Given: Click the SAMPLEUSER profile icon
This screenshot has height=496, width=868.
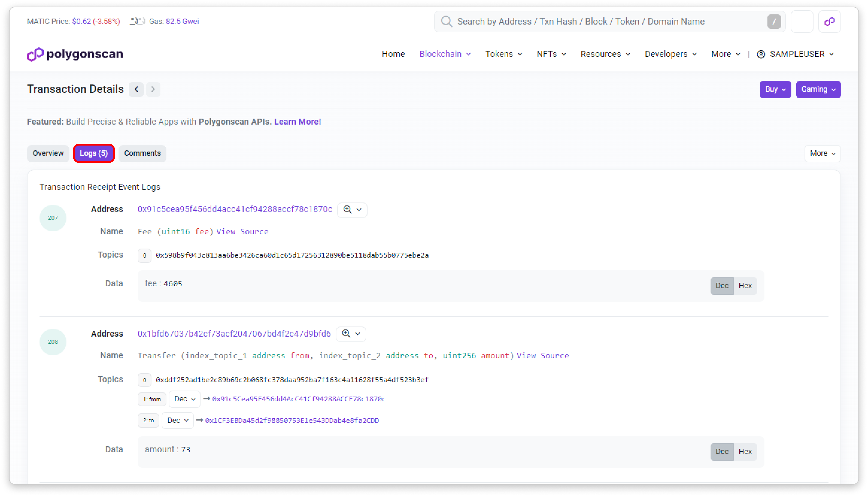Looking at the screenshot, I should (x=761, y=54).
